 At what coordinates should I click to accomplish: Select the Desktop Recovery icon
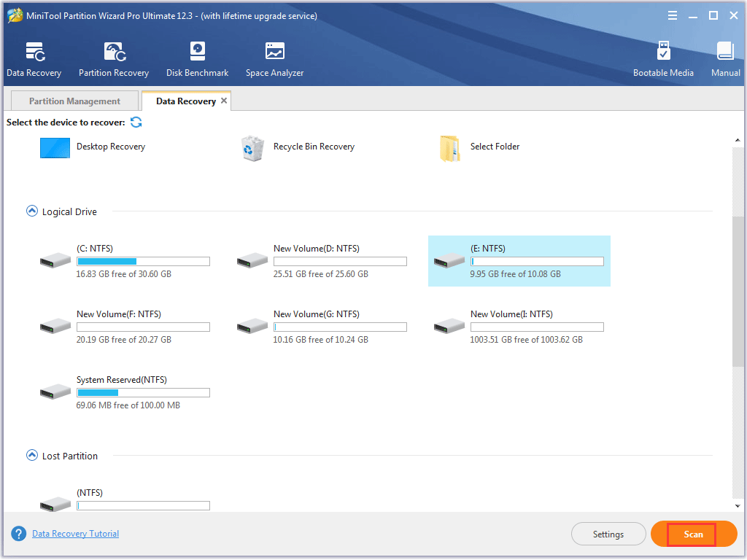pos(55,147)
